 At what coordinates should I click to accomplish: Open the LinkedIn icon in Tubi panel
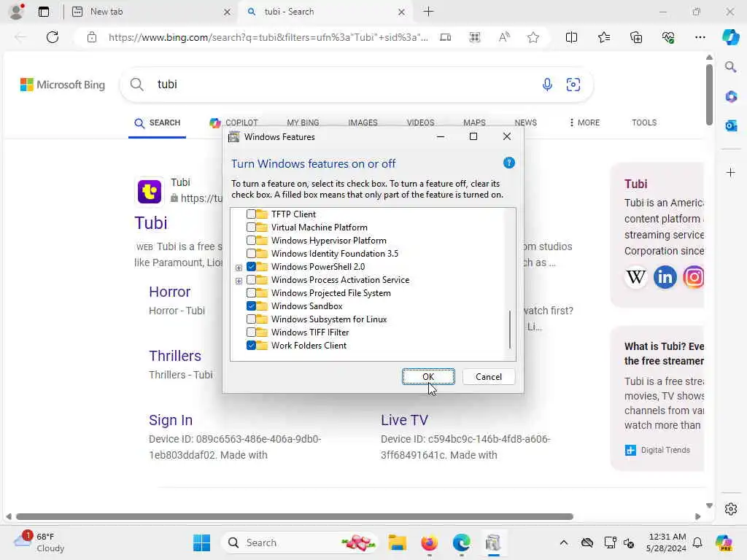[665, 276]
